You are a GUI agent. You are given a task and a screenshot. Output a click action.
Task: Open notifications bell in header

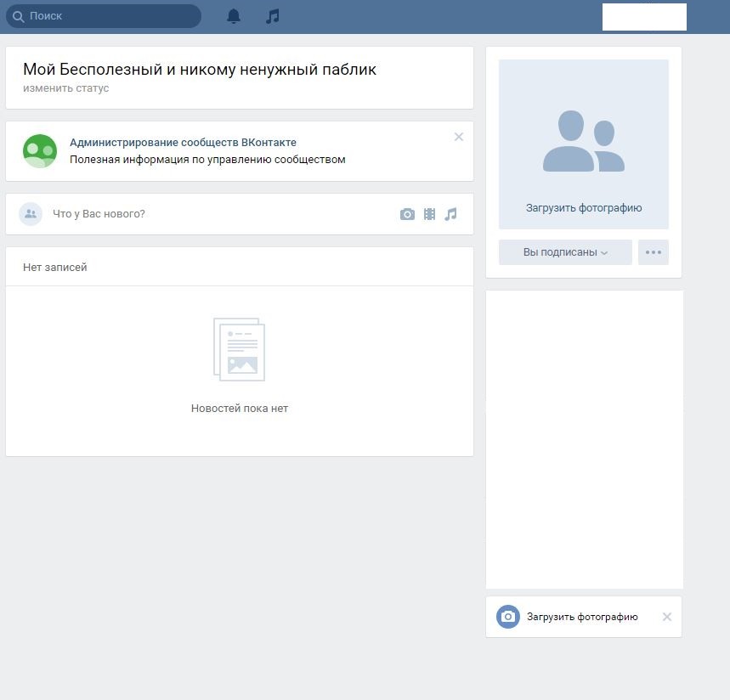[x=233, y=16]
